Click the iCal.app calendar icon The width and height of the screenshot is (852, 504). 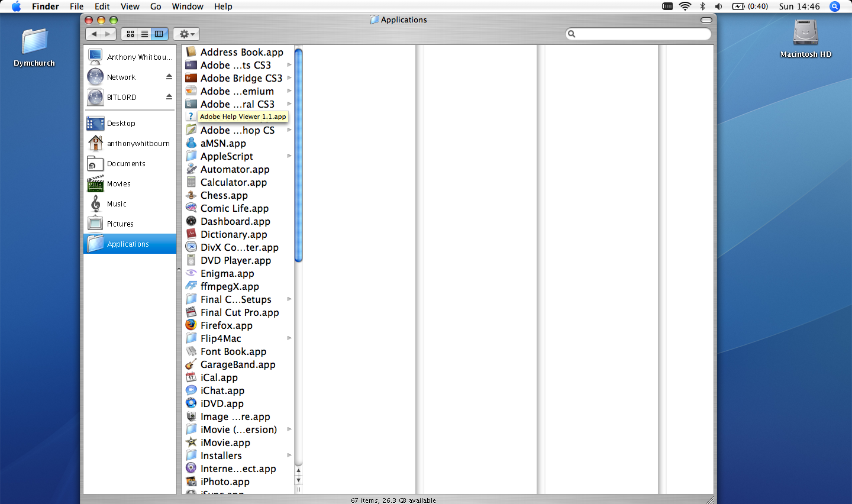pyautogui.click(x=191, y=377)
